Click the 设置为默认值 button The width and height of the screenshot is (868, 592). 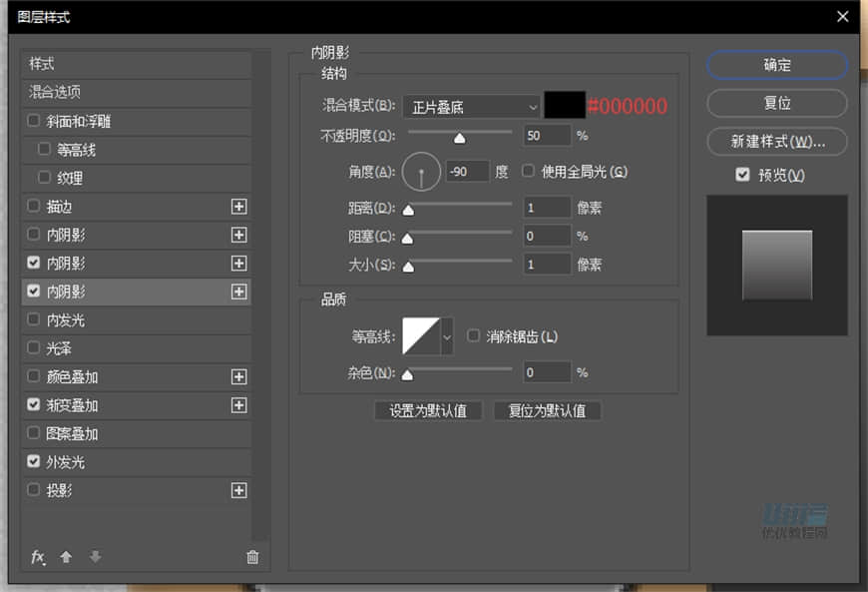428,410
